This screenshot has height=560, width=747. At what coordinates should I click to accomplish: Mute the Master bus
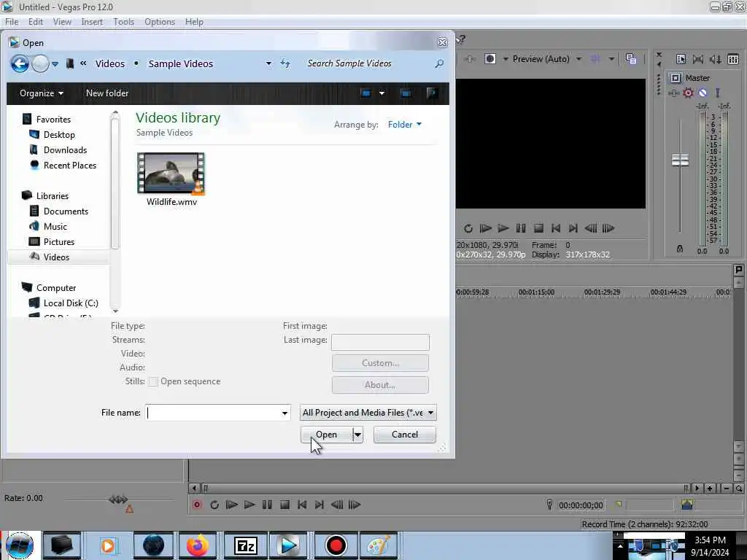point(703,93)
